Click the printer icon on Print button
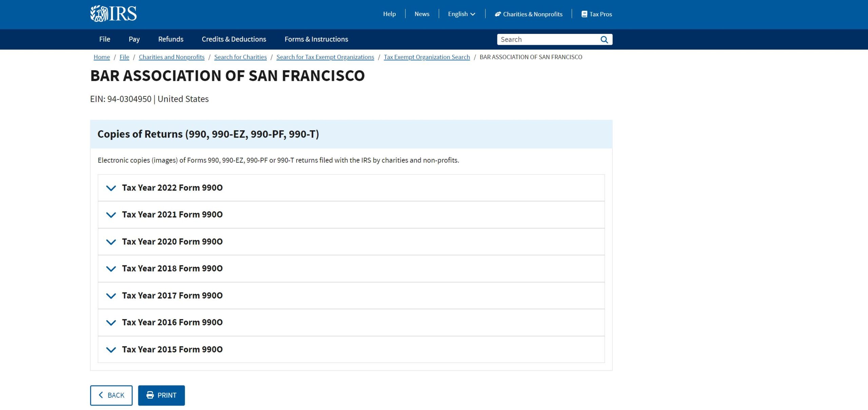 tap(150, 395)
